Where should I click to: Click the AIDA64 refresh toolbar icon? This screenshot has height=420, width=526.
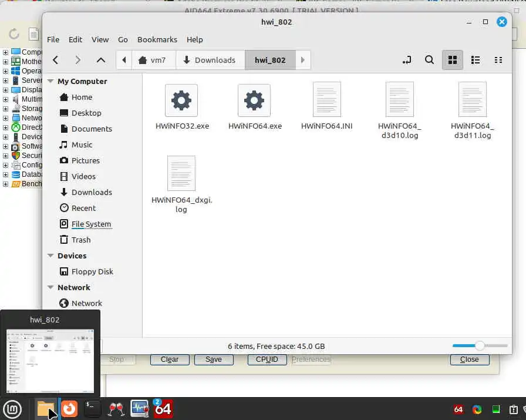pos(14,34)
